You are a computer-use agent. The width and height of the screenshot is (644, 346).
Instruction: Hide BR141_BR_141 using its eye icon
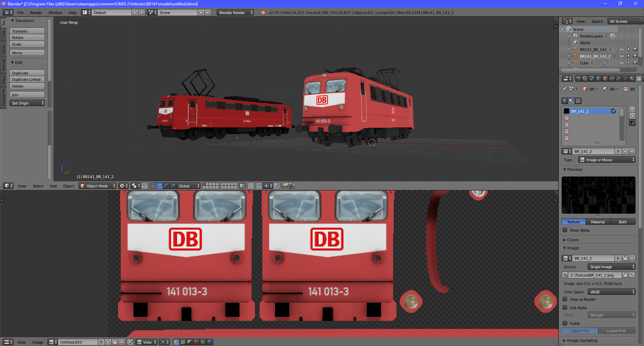coord(622,50)
